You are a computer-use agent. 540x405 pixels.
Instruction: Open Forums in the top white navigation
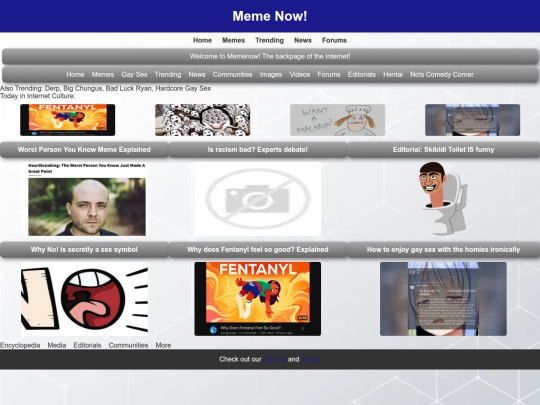[x=334, y=40]
